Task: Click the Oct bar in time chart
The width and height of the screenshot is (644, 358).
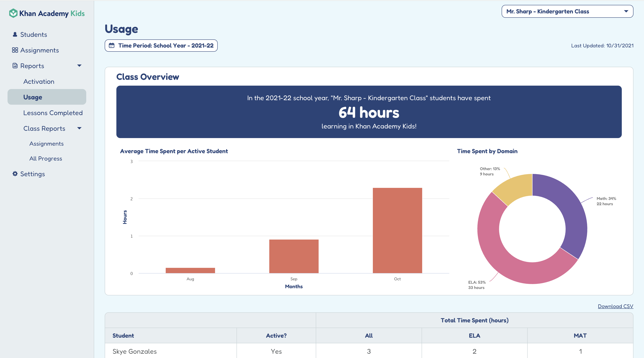Action: point(397,230)
